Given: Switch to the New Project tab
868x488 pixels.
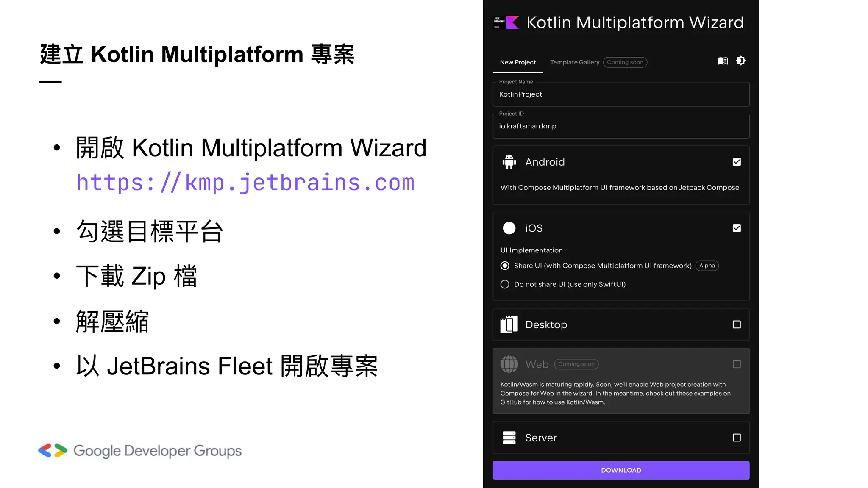Looking at the screenshot, I should 518,62.
